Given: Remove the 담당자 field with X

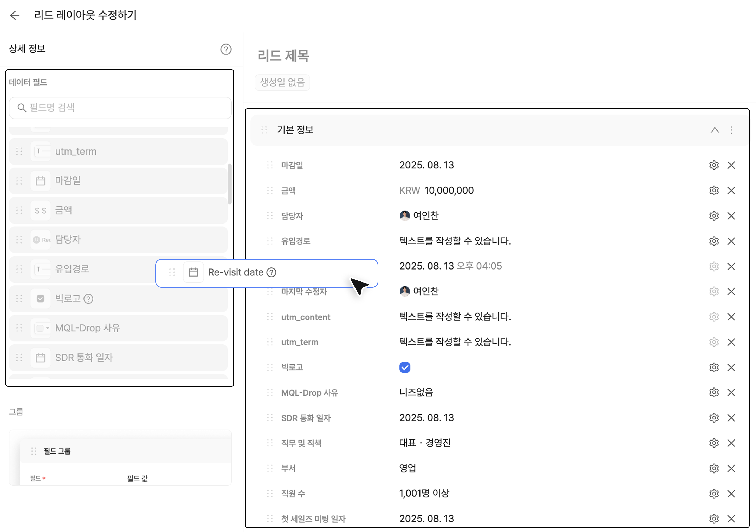Looking at the screenshot, I should pyautogui.click(x=731, y=216).
